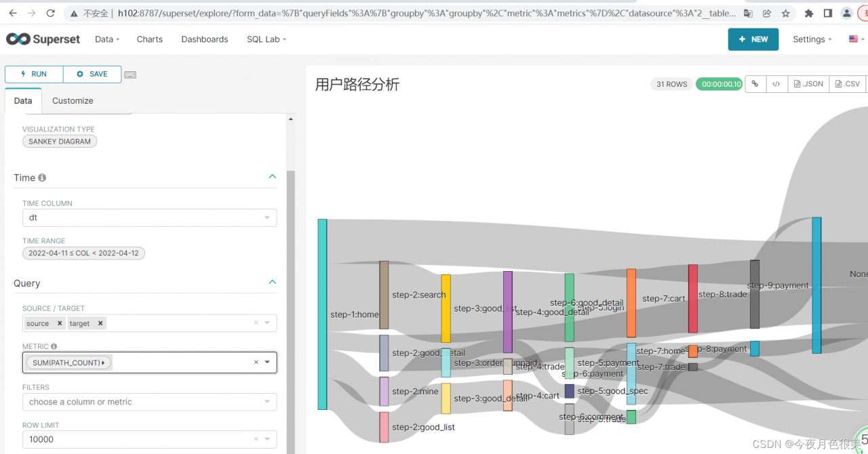
Task: Go to Dashboards
Action: coord(205,39)
